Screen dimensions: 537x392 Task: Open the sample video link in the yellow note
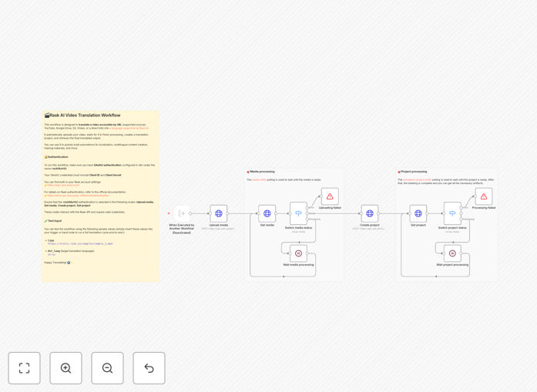tap(80, 244)
